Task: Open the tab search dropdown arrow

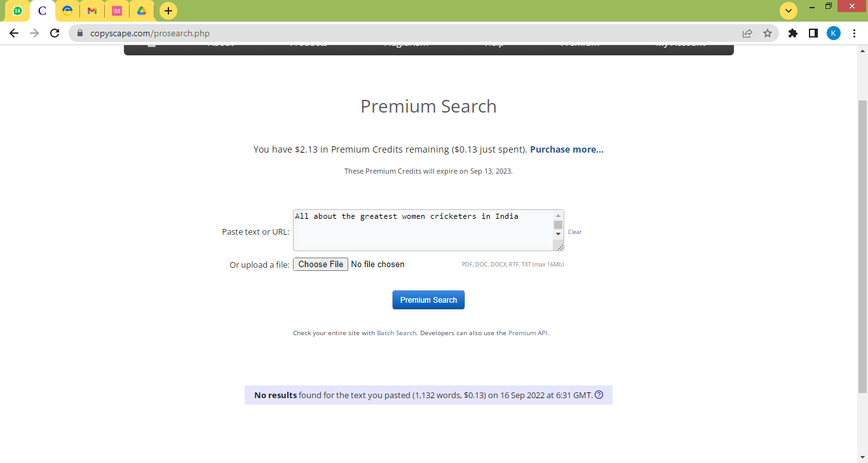Action: click(x=789, y=11)
